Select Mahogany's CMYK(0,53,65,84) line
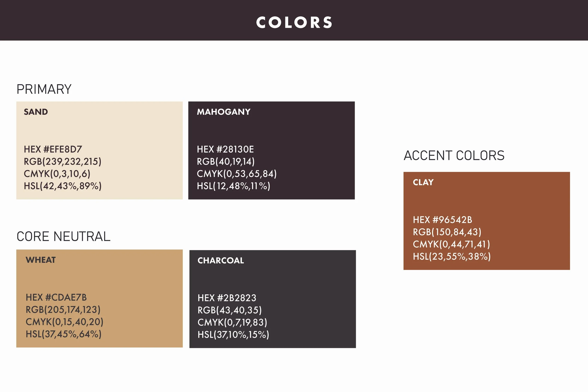The image size is (588, 392). click(x=237, y=174)
